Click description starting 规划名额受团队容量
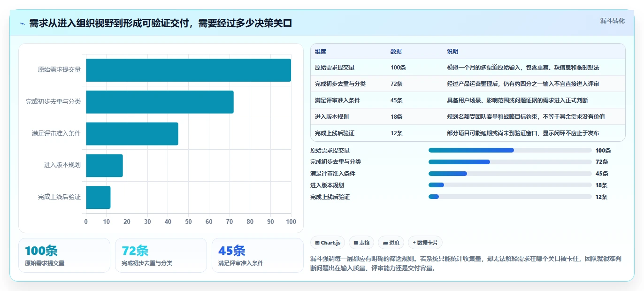Screen dimensions: 644x291 [526, 117]
